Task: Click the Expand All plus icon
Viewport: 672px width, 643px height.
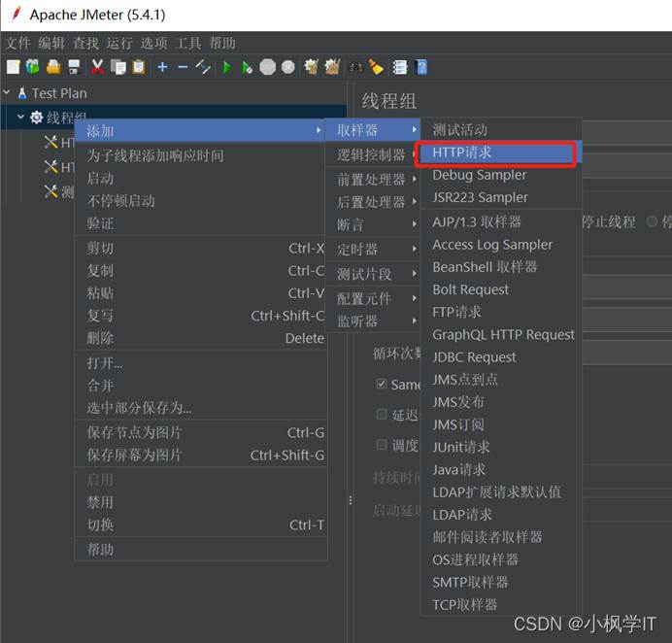Action: click(162, 67)
